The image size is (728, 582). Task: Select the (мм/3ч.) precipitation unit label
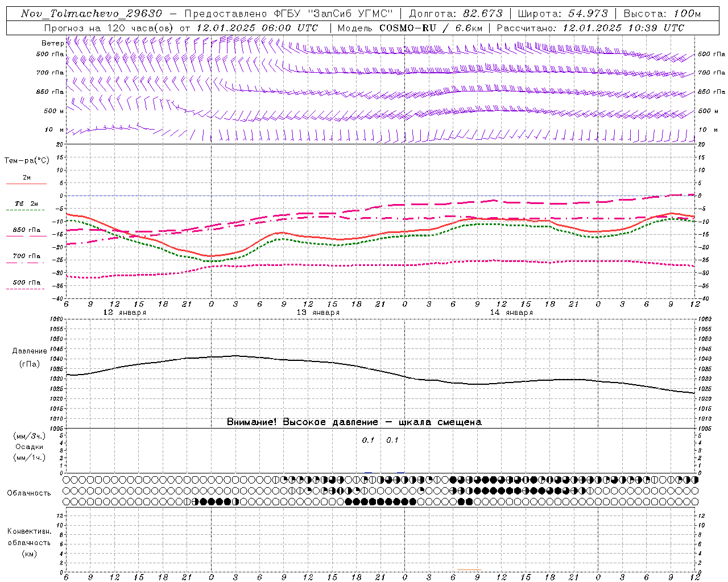30,436
